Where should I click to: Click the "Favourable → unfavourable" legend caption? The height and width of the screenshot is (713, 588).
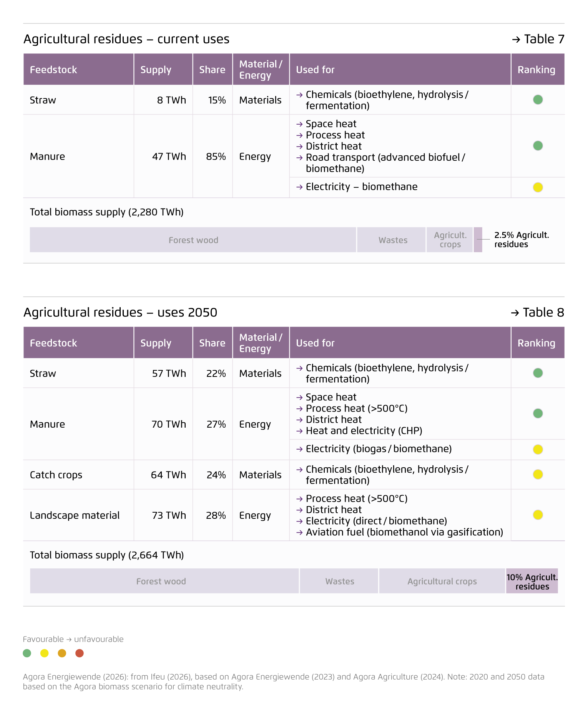[x=73, y=639]
